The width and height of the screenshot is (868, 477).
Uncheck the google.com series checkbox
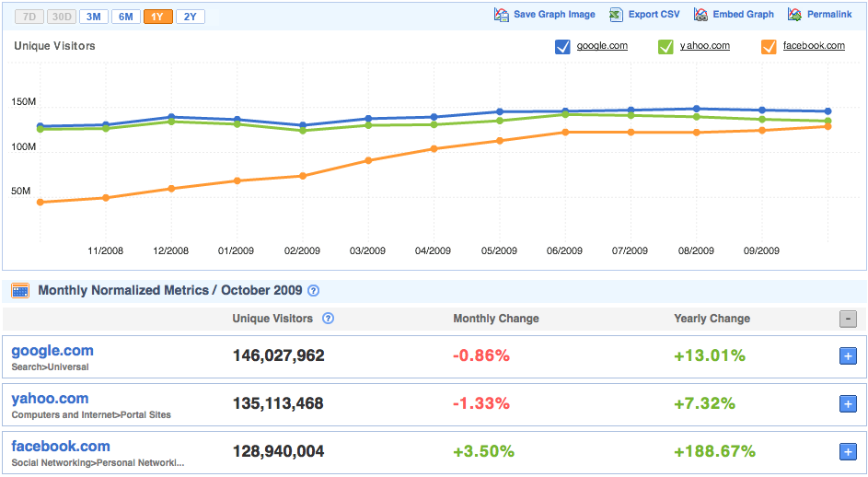point(562,47)
